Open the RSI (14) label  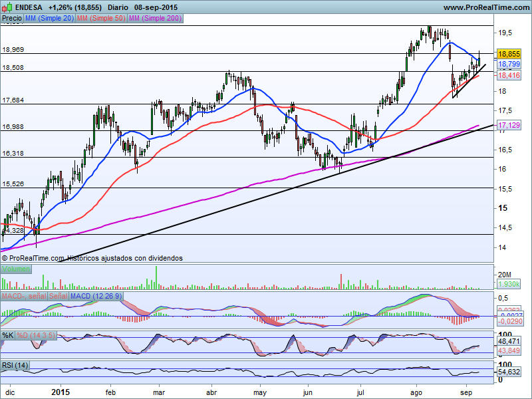point(15,365)
